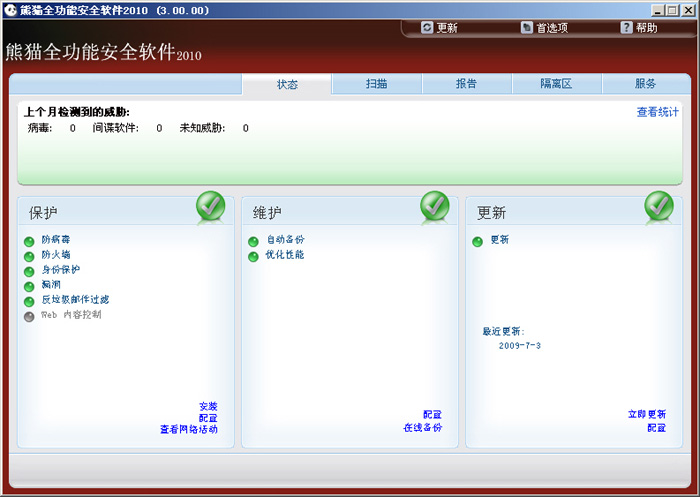Open the 防病毒 protection link
This screenshot has height=497, width=700.
point(56,240)
